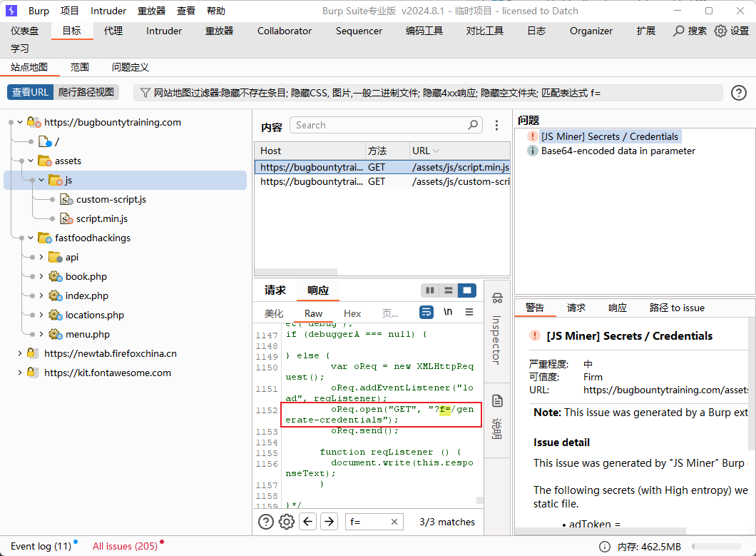Open the 代理 tab

click(113, 31)
